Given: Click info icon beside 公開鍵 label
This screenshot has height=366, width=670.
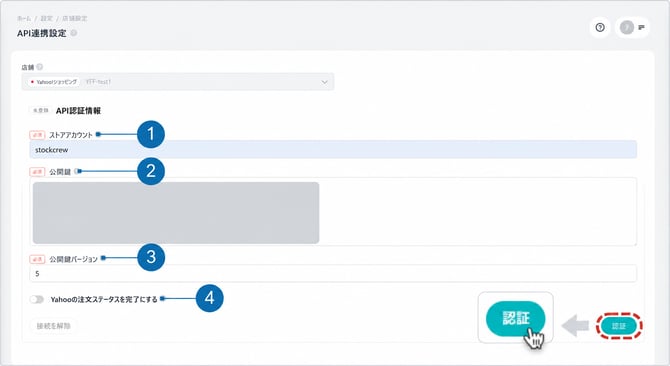Looking at the screenshot, I should (77, 171).
